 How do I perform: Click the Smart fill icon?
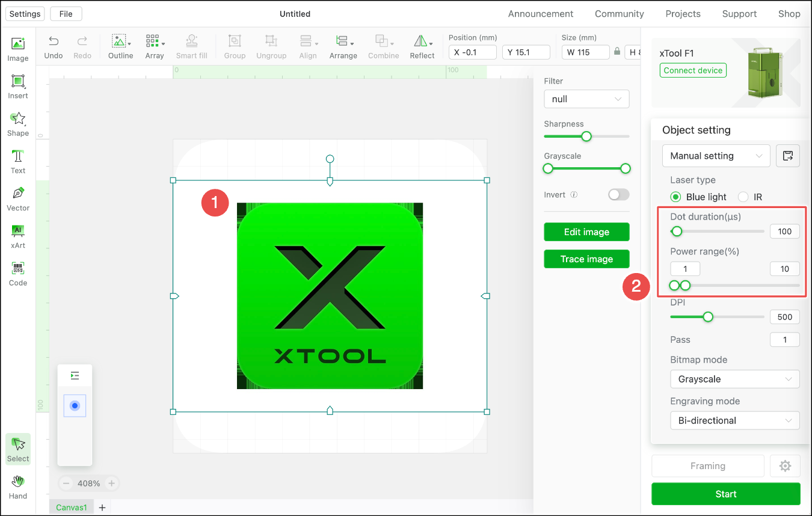(x=192, y=41)
